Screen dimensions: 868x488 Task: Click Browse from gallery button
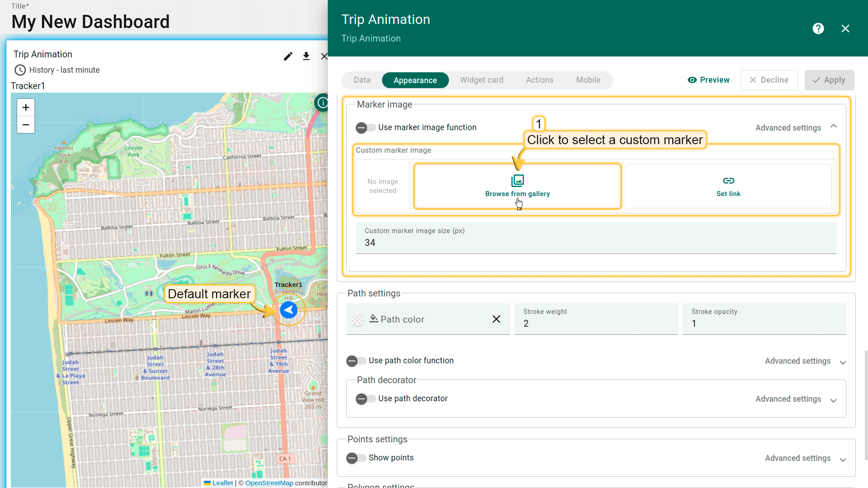[518, 186]
